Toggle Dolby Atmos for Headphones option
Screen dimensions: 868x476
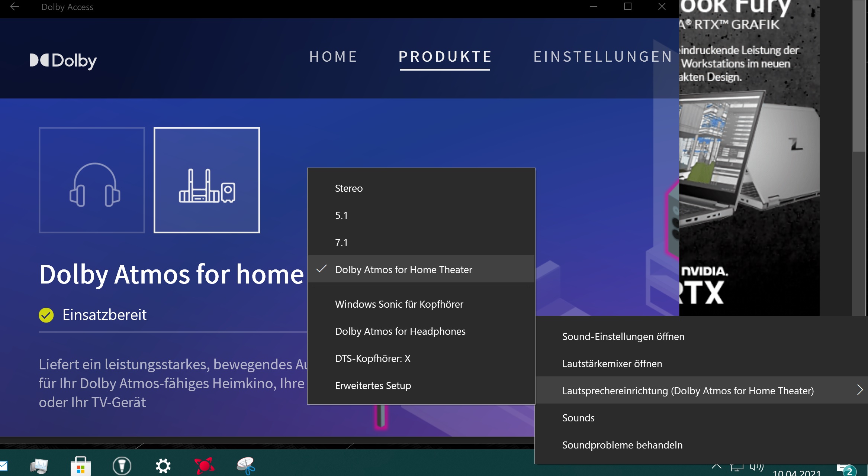pyautogui.click(x=400, y=331)
